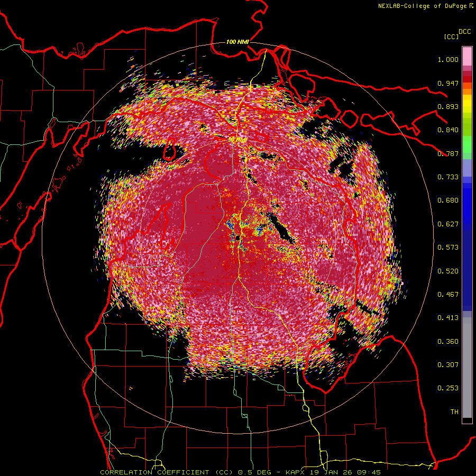The height and width of the screenshot is (476, 476).
Task: Pick the light pink color bar segment
Action: [x=467, y=57]
